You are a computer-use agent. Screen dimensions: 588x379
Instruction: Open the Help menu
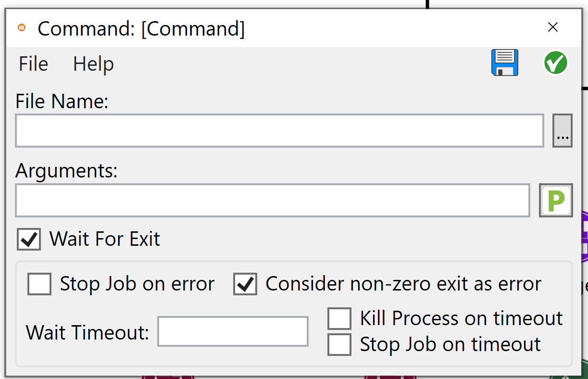pyautogui.click(x=93, y=64)
